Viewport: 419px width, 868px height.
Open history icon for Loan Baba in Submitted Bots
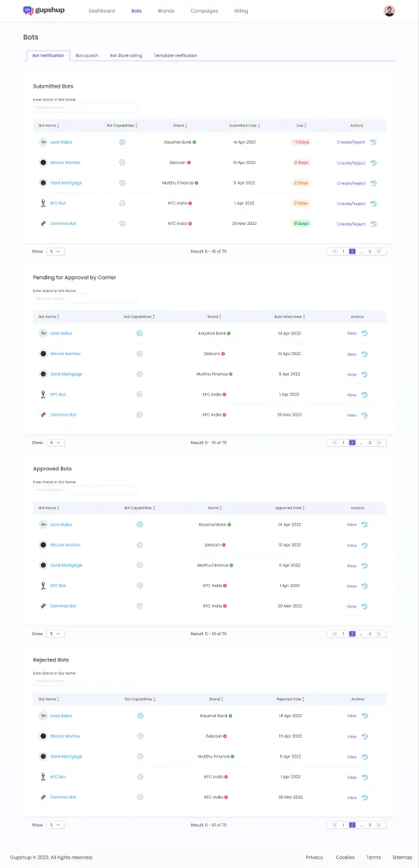click(x=373, y=142)
